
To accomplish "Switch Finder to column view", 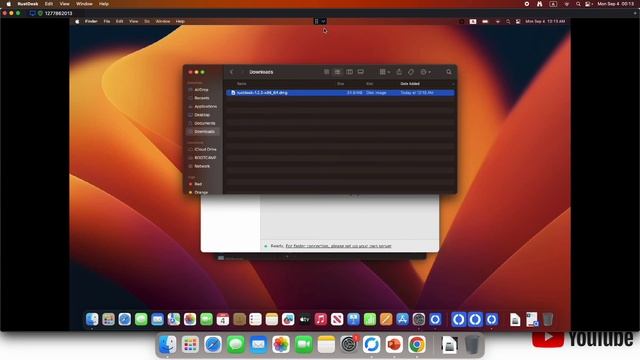I will pos(349,72).
